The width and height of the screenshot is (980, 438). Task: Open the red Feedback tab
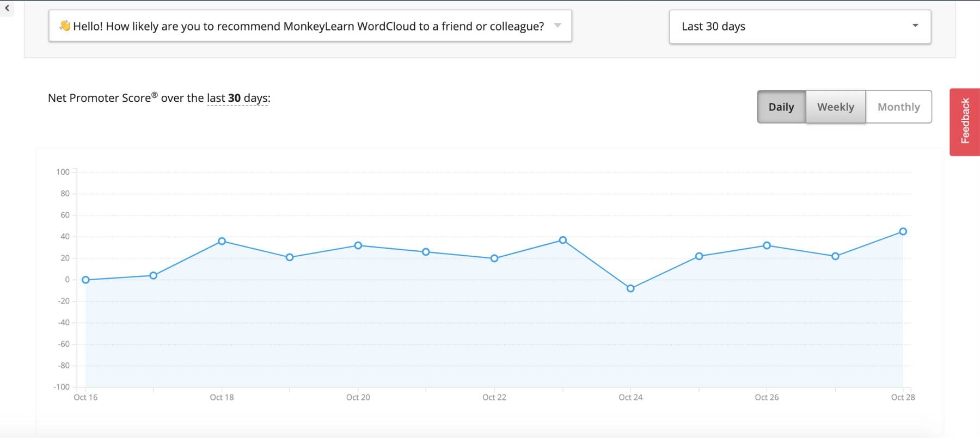point(965,122)
